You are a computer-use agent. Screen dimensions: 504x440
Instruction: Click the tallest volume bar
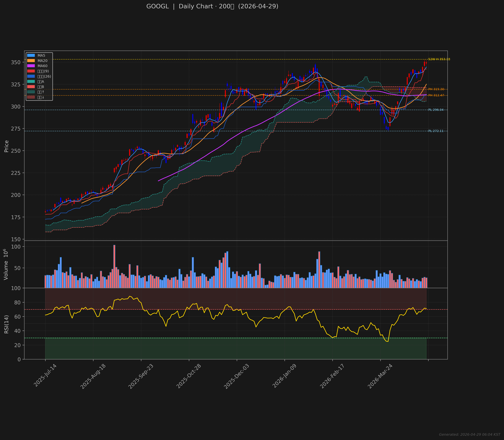pyautogui.click(x=114, y=266)
